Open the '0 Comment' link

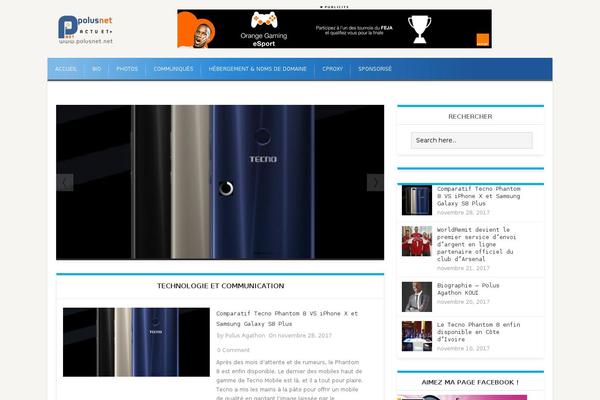[233, 350]
